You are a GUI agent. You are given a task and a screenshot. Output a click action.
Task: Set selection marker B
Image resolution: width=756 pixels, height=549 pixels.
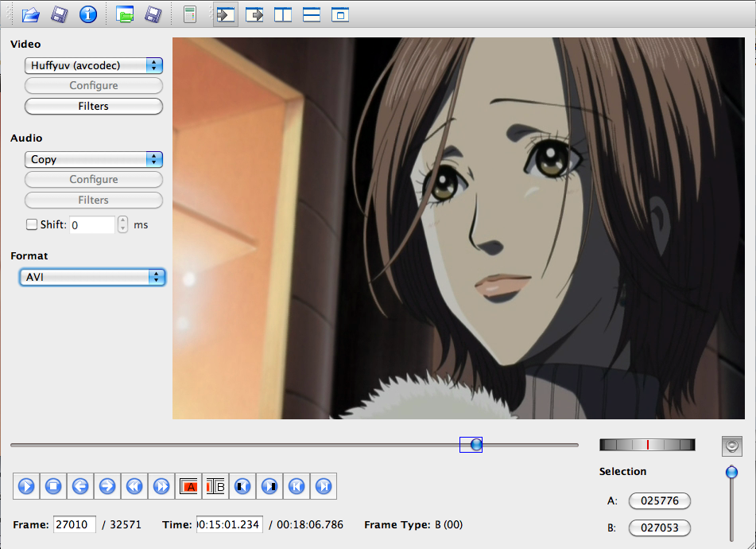click(215, 486)
